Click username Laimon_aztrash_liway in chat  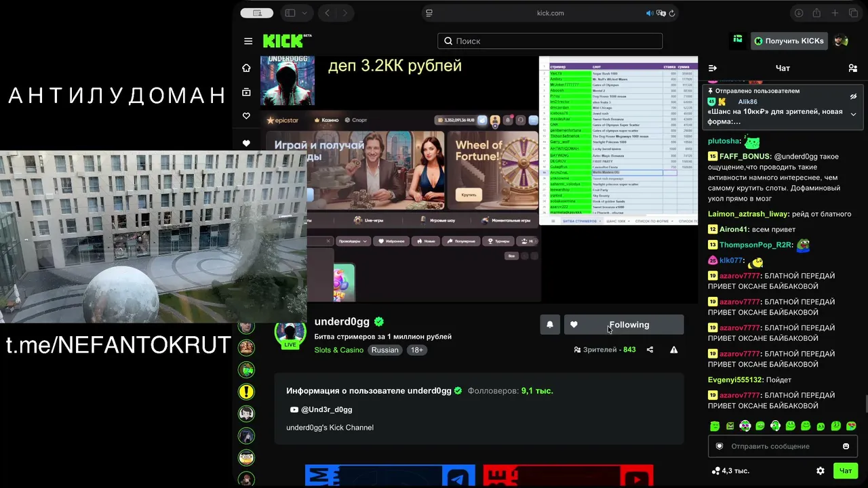(x=748, y=214)
